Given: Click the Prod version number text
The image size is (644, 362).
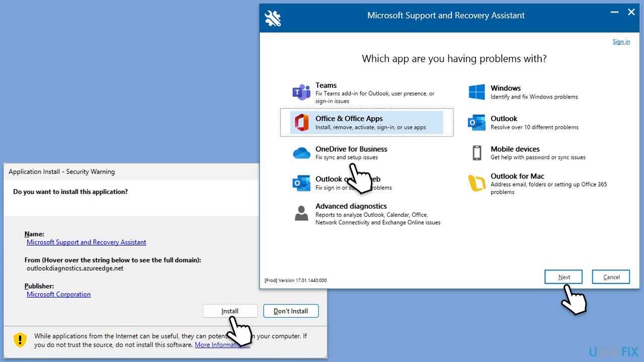Looking at the screenshot, I should pyautogui.click(x=295, y=280).
